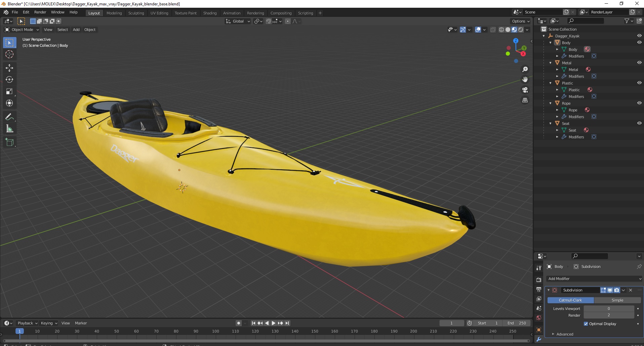The height and width of the screenshot is (346, 644).
Task: Jump to the timeline end frame button
Action: (x=287, y=323)
